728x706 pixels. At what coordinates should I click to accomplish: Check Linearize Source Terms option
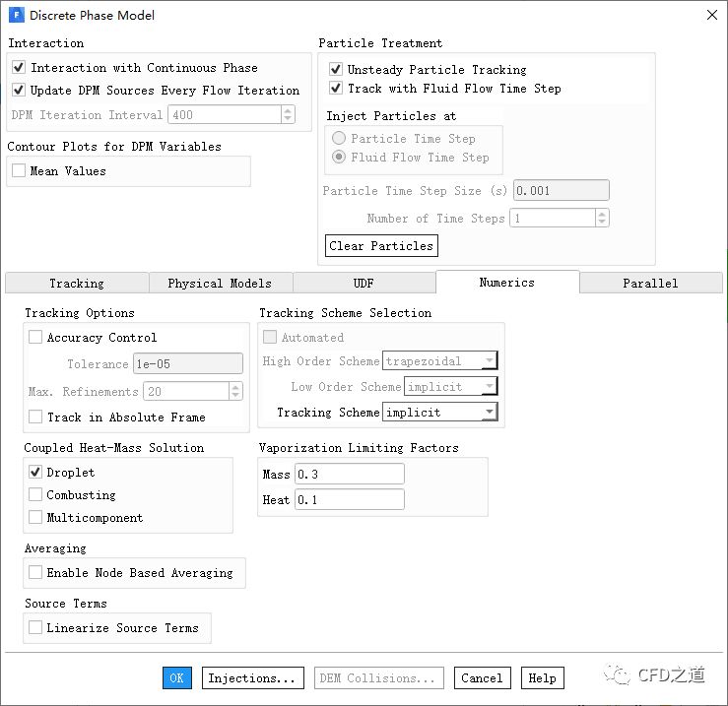point(36,628)
